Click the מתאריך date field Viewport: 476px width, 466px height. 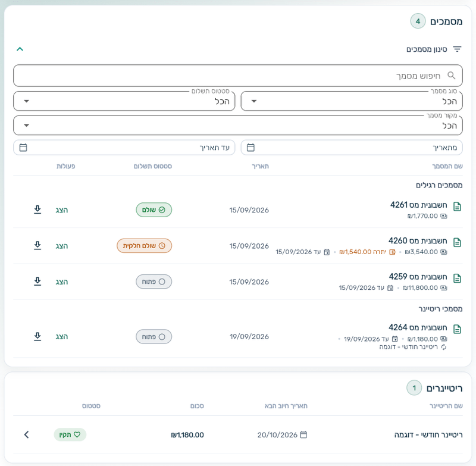click(x=352, y=148)
